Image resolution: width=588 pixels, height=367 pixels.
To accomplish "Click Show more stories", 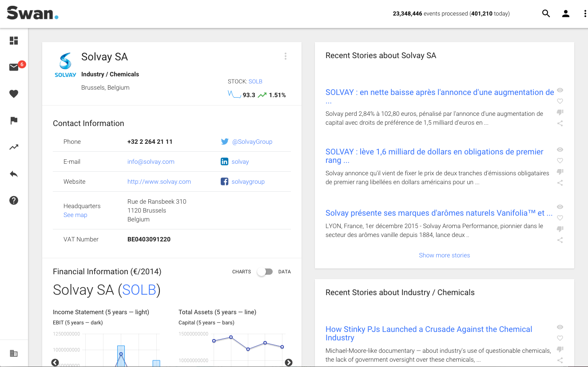I will pyautogui.click(x=445, y=255).
